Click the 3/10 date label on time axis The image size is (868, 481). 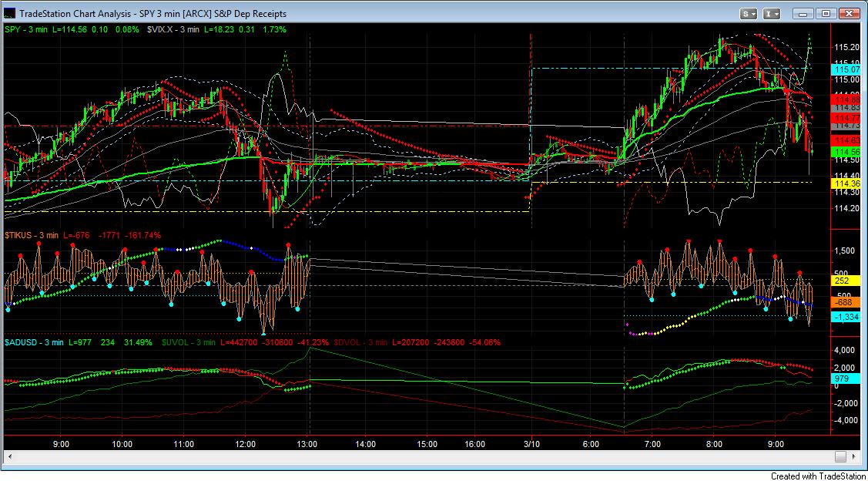pos(532,444)
